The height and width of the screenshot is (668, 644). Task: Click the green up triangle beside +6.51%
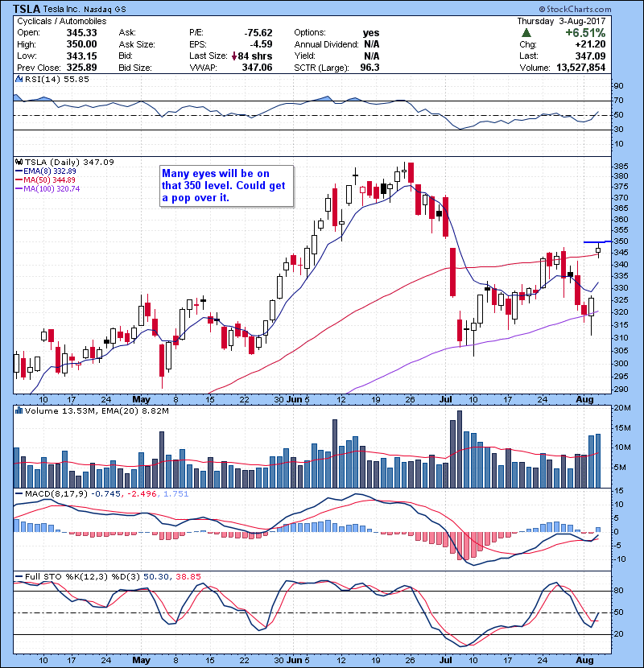[x=526, y=33]
